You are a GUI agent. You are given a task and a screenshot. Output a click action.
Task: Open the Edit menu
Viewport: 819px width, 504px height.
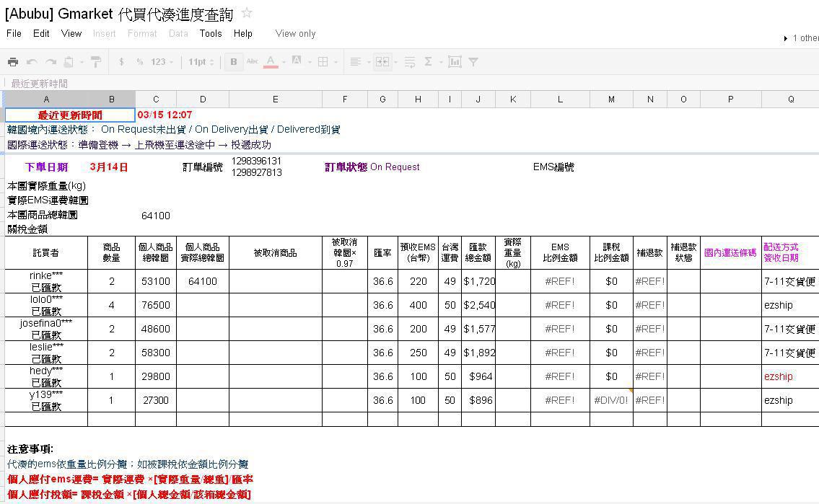tap(41, 33)
